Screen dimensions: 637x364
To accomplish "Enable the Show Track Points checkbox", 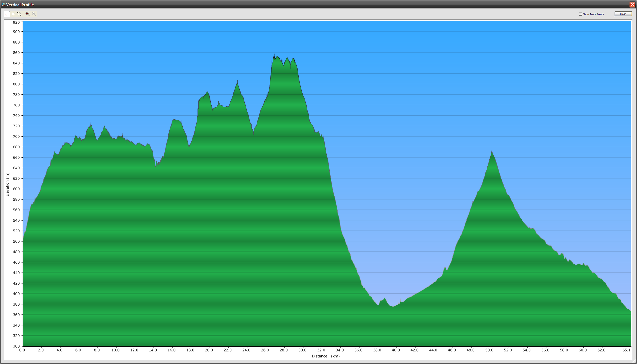I will click(x=581, y=14).
